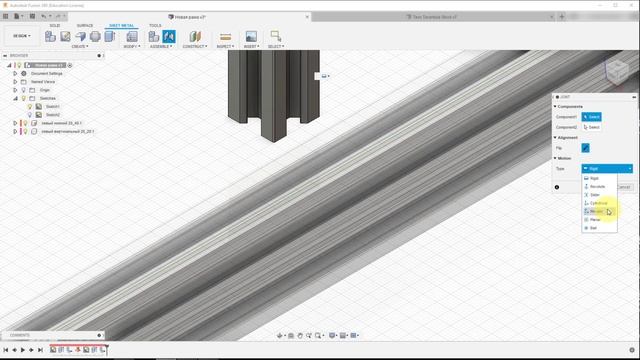This screenshot has height=360, width=640.
Task: Open the INSPECT dropdown menu
Action: [225, 47]
